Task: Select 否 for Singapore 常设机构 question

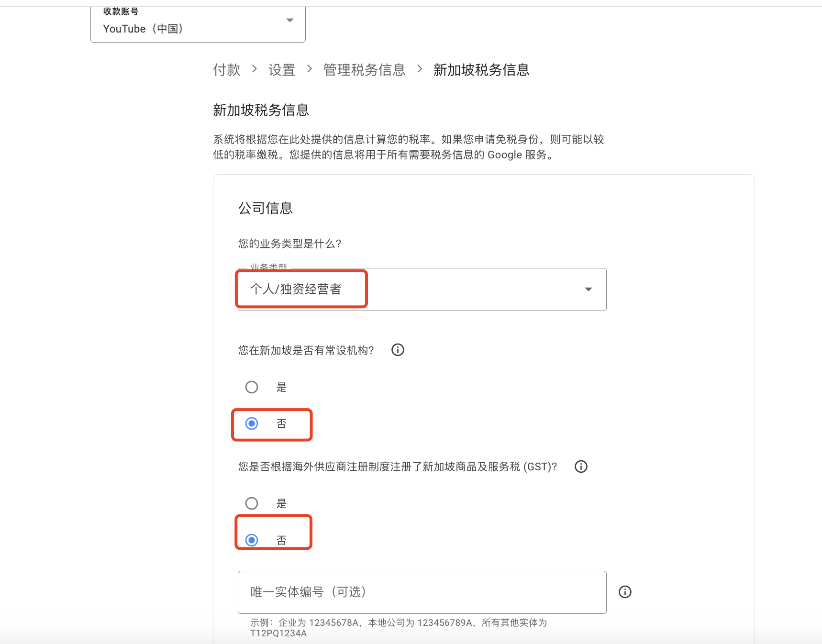Action: click(x=252, y=423)
